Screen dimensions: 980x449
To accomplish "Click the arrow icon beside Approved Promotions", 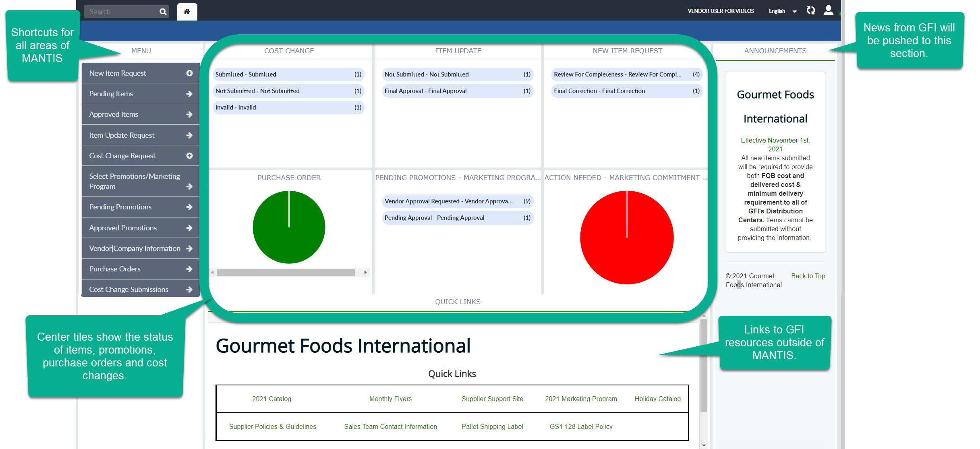I will 189,228.
